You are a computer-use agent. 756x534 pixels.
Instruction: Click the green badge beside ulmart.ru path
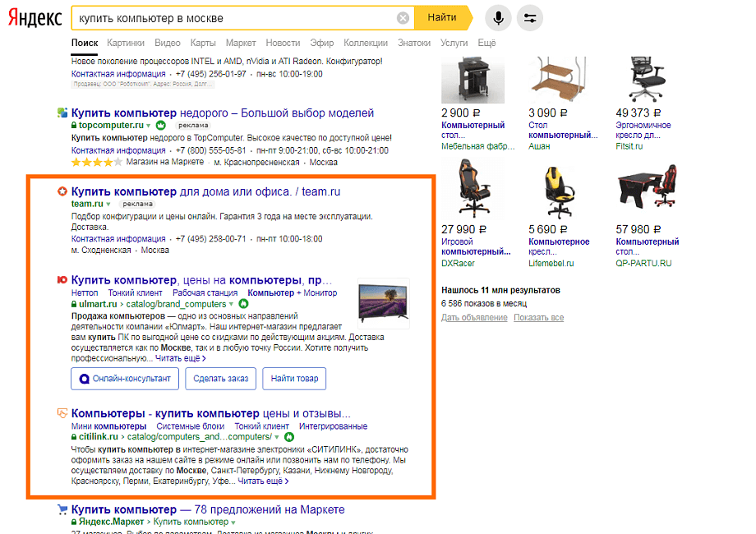point(243,304)
